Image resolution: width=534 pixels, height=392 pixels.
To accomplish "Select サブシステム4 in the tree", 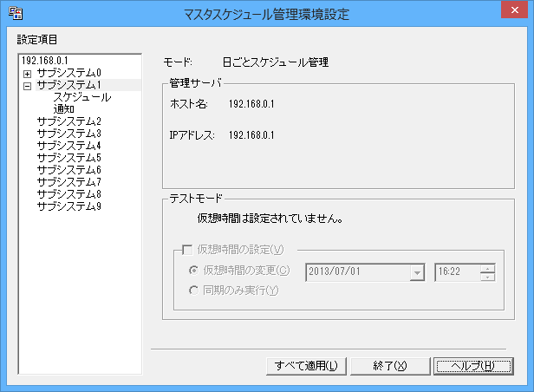I will [x=68, y=146].
